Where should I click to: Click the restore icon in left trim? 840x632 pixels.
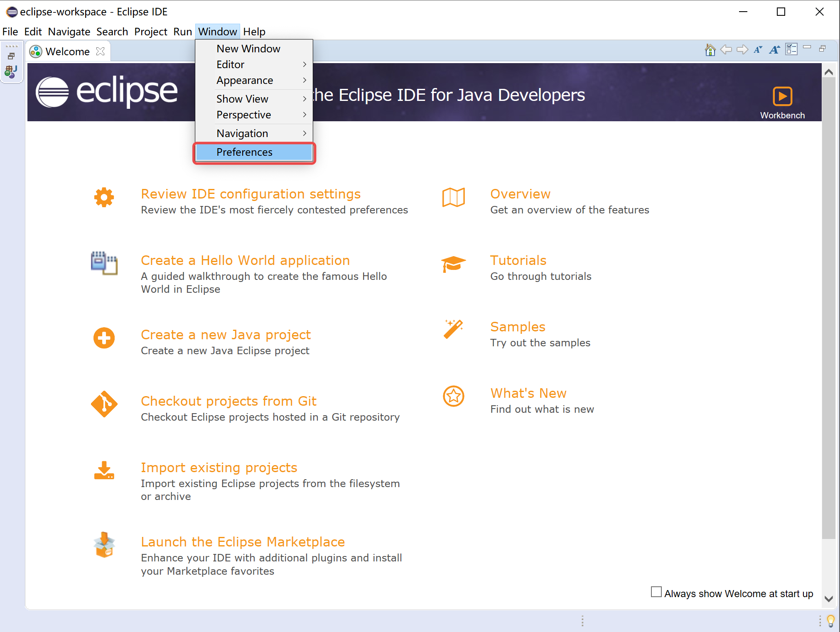(x=11, y=56)
